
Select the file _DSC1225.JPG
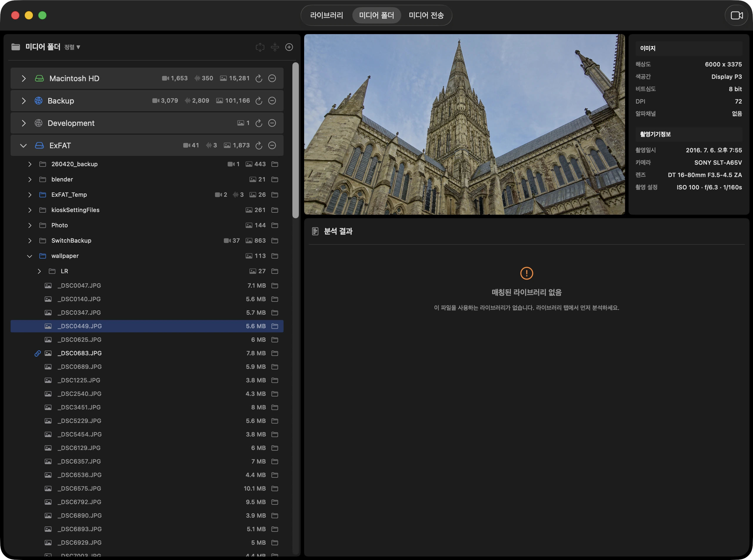click(147, 380)
